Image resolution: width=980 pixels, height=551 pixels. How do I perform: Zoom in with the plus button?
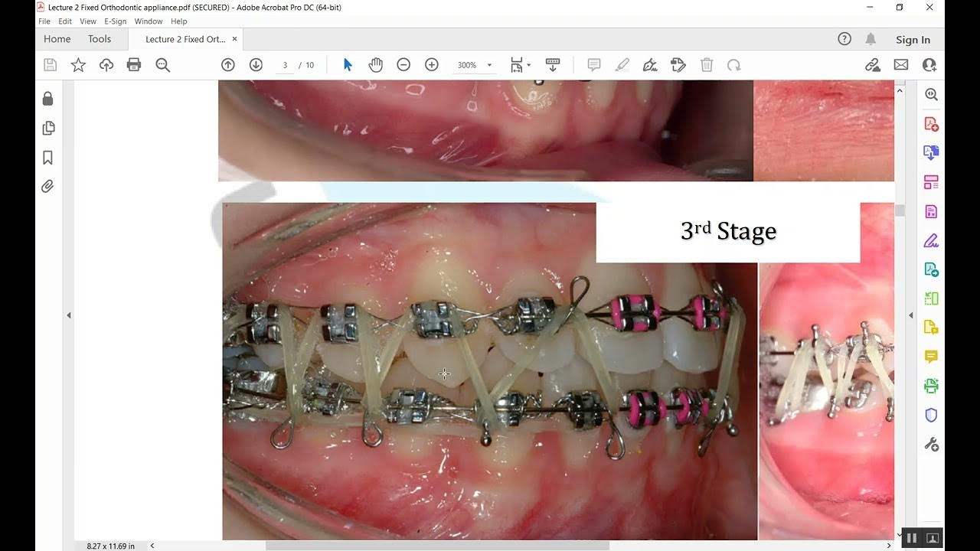click(x=432, y=65)
